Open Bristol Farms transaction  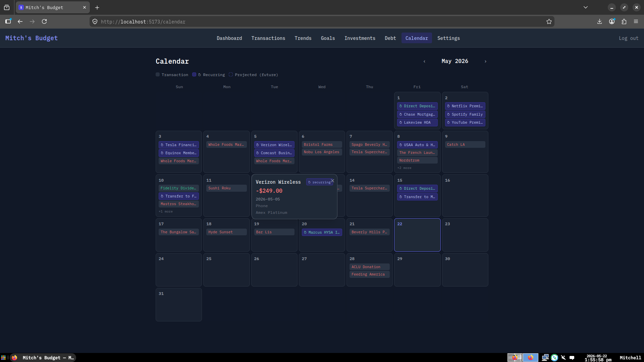(322, 144)
